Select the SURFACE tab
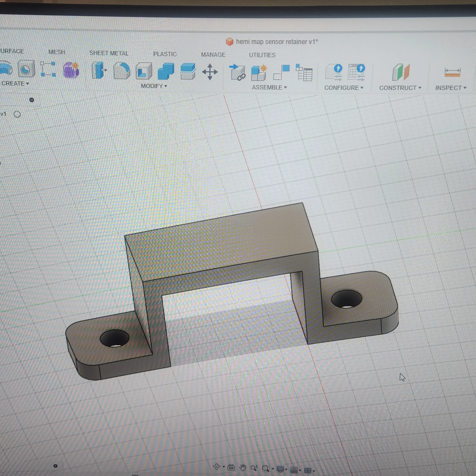 point(12,51)
